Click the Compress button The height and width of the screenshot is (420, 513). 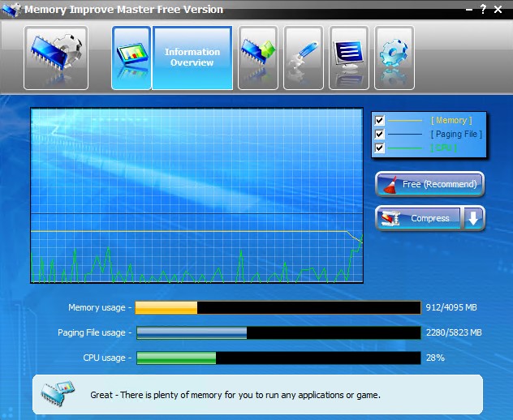[x=418, y=218]
